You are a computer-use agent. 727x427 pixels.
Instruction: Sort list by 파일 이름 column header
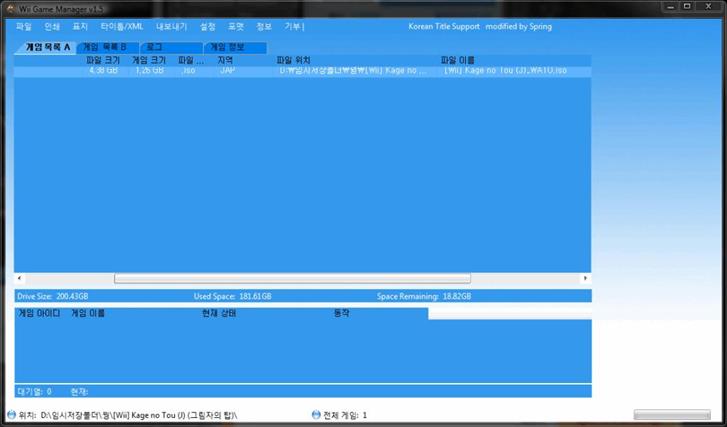click(x=458, y=60)
